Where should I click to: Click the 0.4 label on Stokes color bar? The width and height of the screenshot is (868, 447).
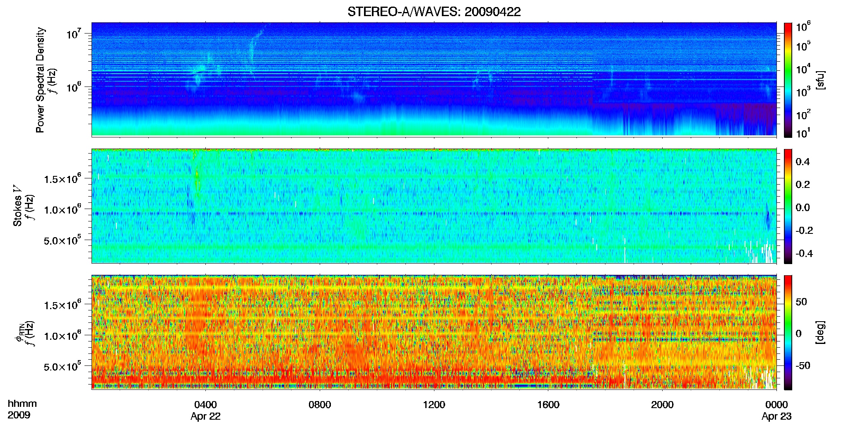pyautogui.click(x=803, y=162)
